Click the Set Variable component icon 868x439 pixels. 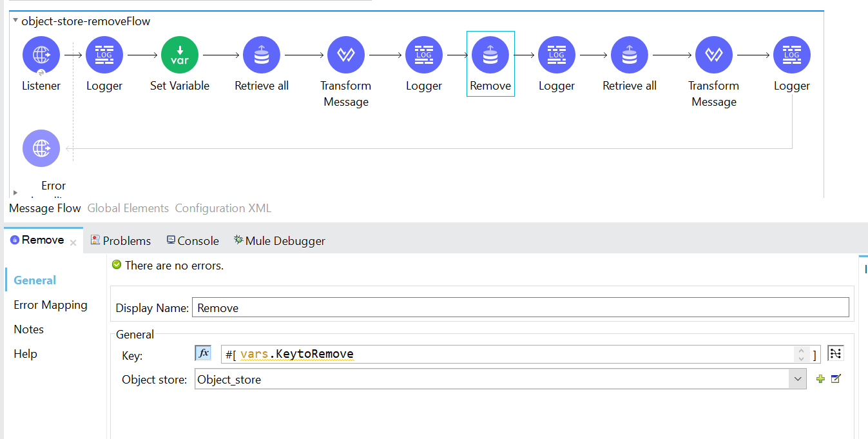point(180,55)
